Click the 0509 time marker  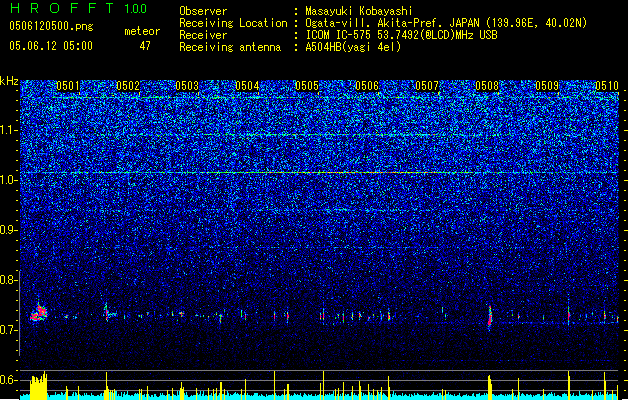pos(547,86)
